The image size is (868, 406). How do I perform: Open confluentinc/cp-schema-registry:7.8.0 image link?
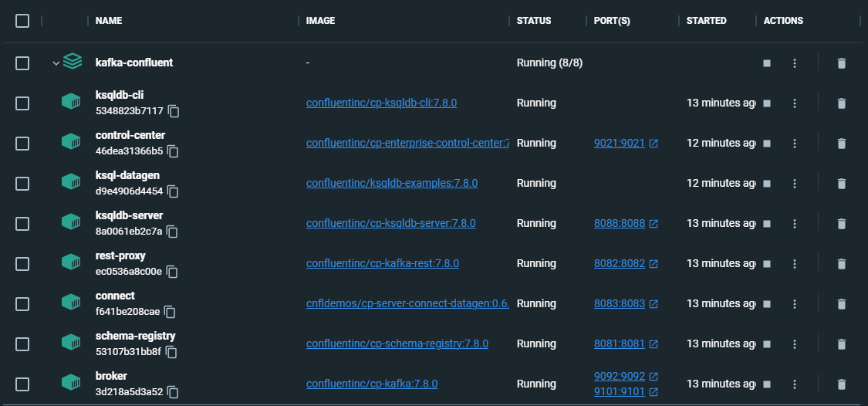[397, 344]
